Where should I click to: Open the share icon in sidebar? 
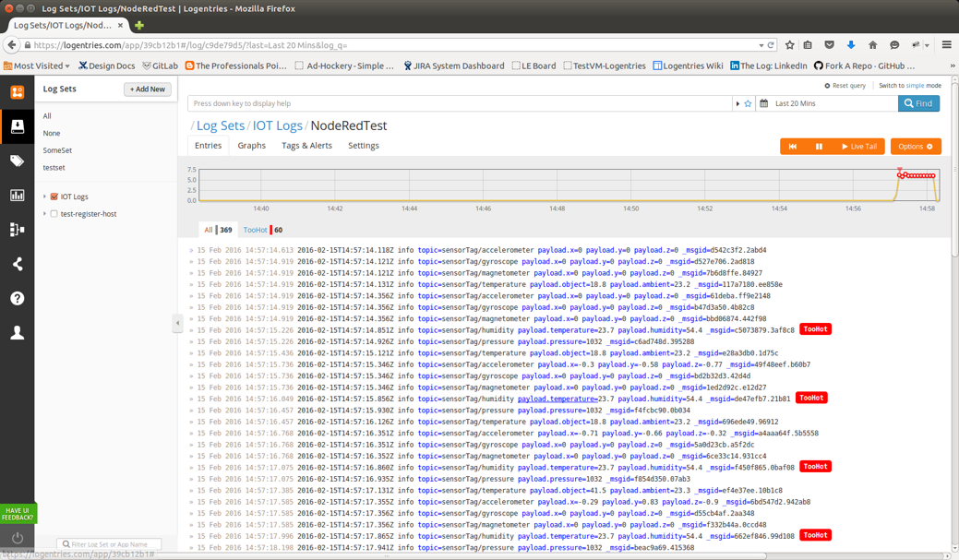17,264
